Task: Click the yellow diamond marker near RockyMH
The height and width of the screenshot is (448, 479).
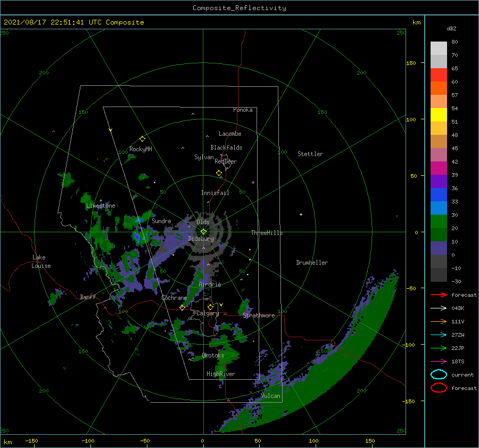Action: (x=142, y=139)
